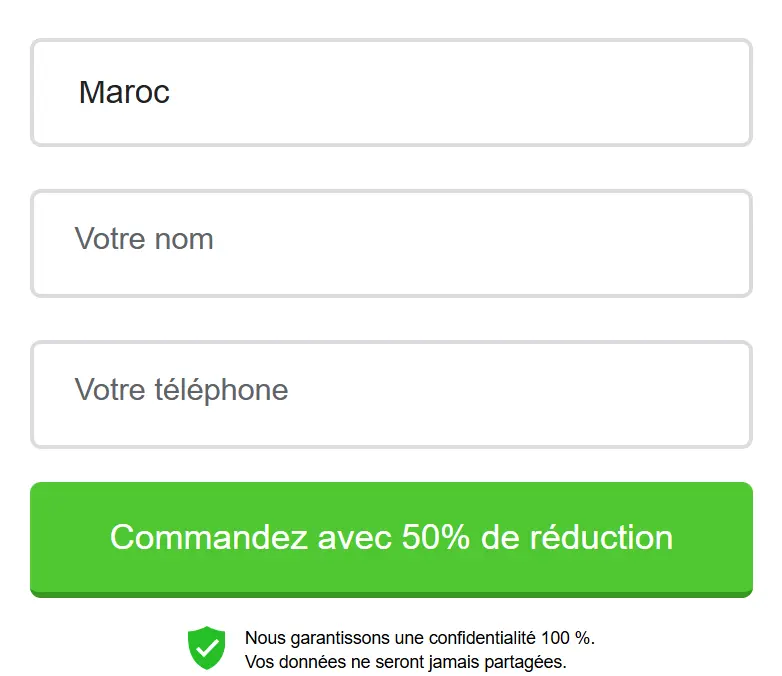Select the Maroc text in country box

124,93
